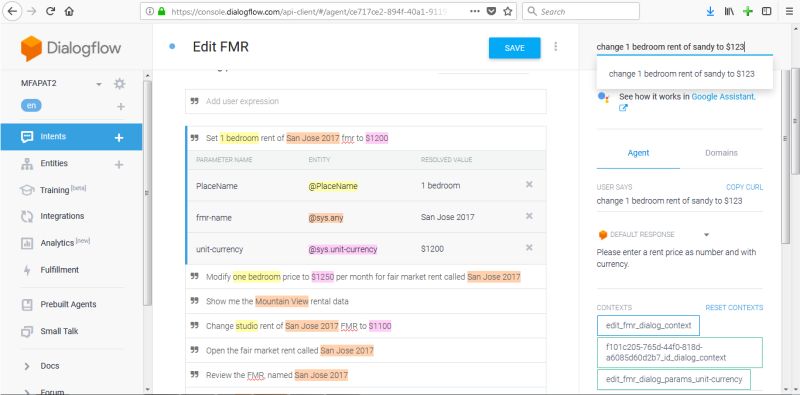800x395 pixels.
Task: Select the @sys.any entity cell
Action: coord(326,218)
